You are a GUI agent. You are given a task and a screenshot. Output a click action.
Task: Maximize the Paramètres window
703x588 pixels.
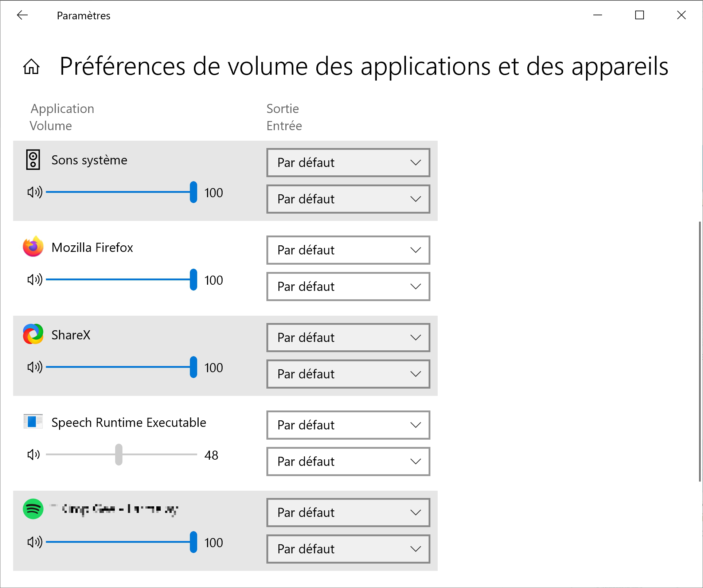(640, 15)
